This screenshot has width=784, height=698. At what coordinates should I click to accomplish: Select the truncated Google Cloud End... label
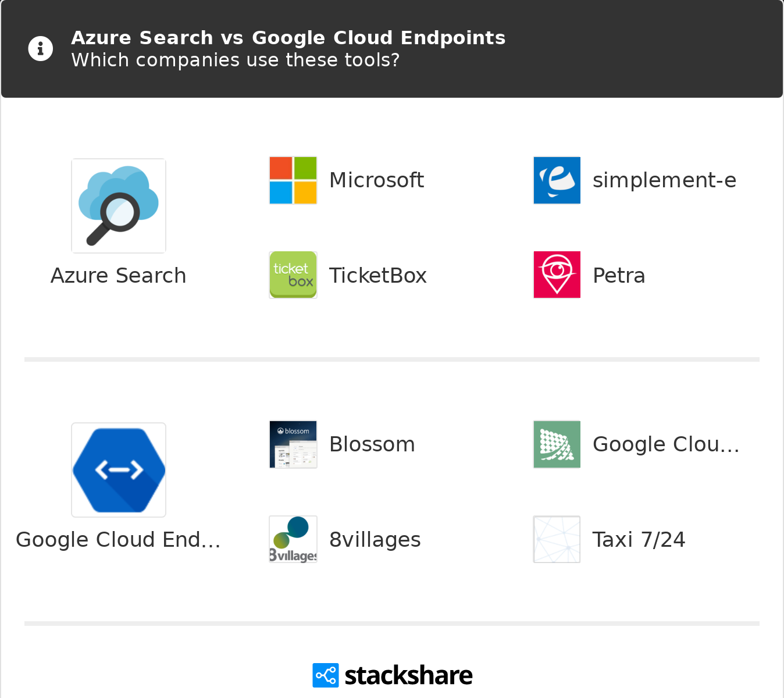point(119,540)
